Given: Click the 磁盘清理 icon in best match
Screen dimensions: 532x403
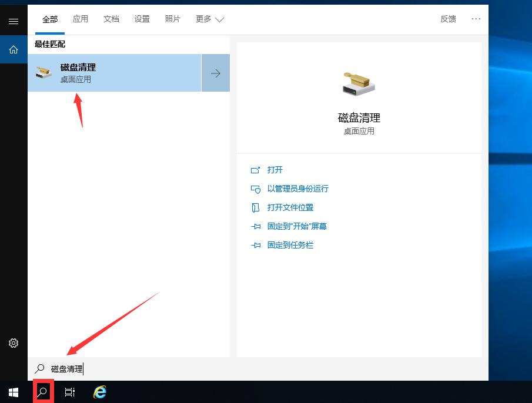Looking at the screenshot, I should tap(44, 72).
